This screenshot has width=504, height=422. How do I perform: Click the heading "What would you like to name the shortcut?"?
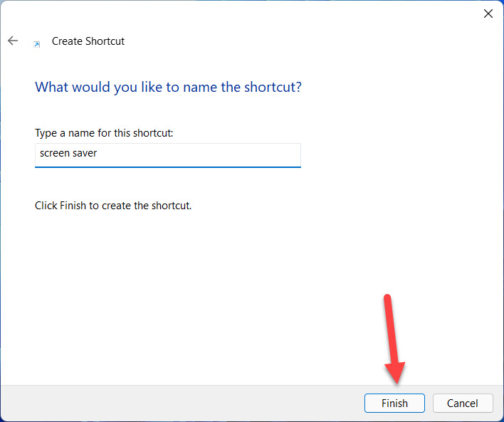coord(168,88)
